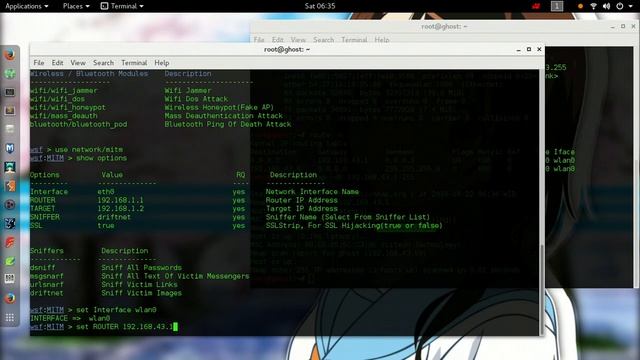Open Edit menu in front terminal

(x=57, y=63)
